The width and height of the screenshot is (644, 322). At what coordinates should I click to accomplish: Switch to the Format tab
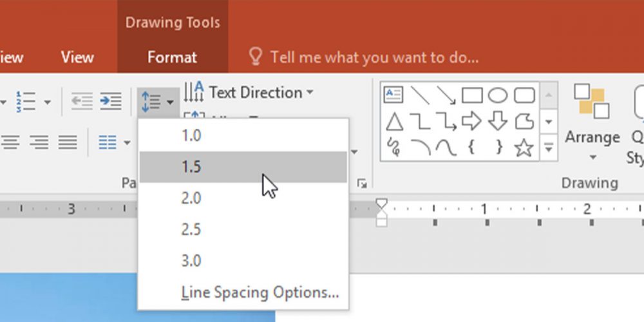[x=172, y=57]
